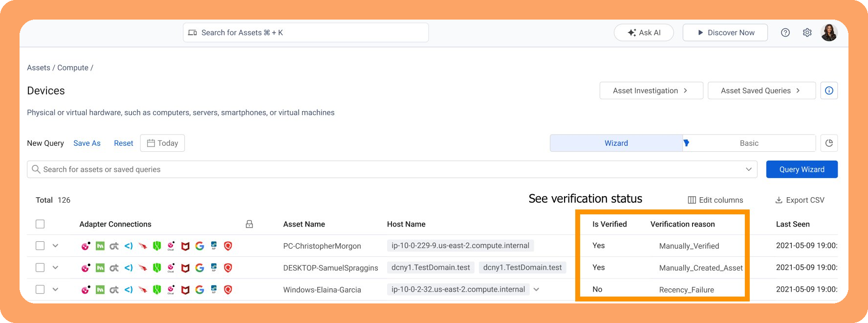Click the blue info icon button near Asset Saved Queries
868x323 pixels.
click(829, 91)
